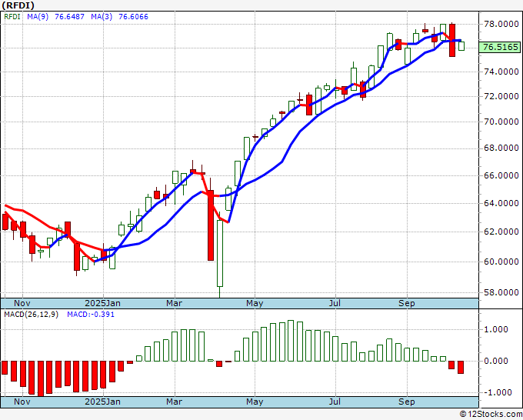Viewport: 523px width, 420px height.
Task: Click the 0.000 MACD axis label
Action: (496, 361)
